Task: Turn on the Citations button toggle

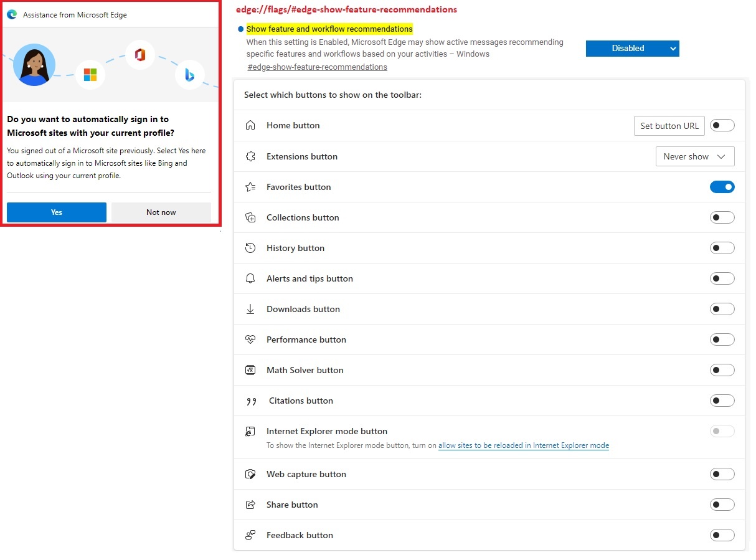Action: 722,401
